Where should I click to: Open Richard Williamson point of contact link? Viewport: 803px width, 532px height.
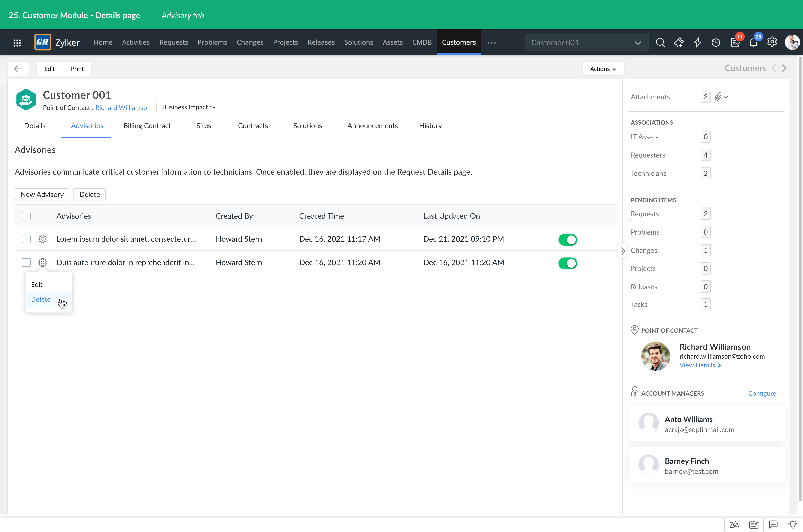click(x=123, y=108)
